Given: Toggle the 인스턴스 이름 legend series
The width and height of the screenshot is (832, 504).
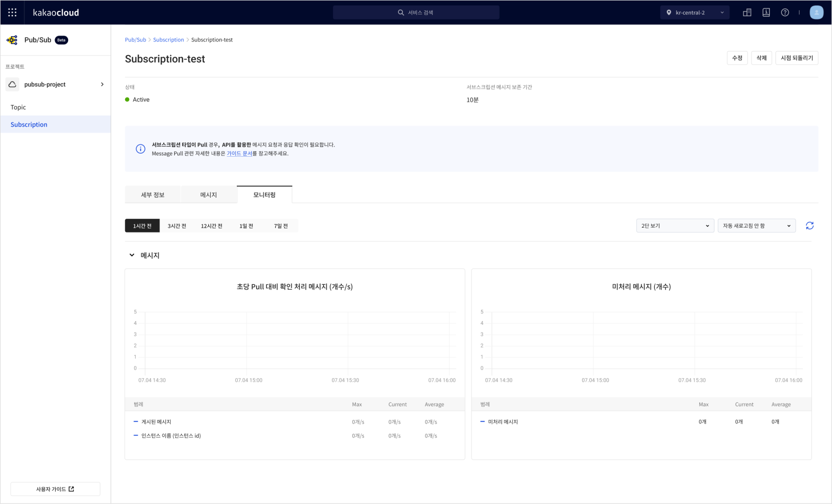Looking at the screenshot, I should click(167, 436).
